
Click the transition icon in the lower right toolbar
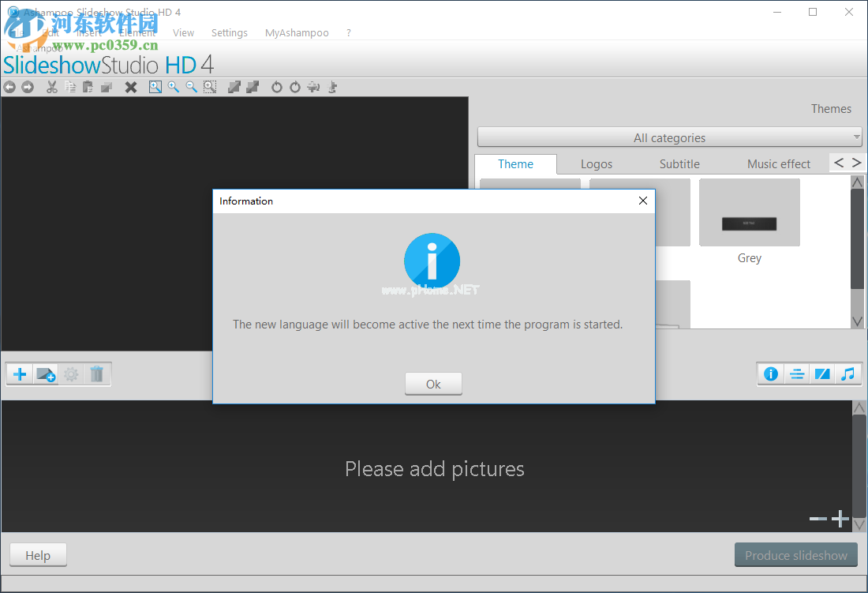click(822, 373)
